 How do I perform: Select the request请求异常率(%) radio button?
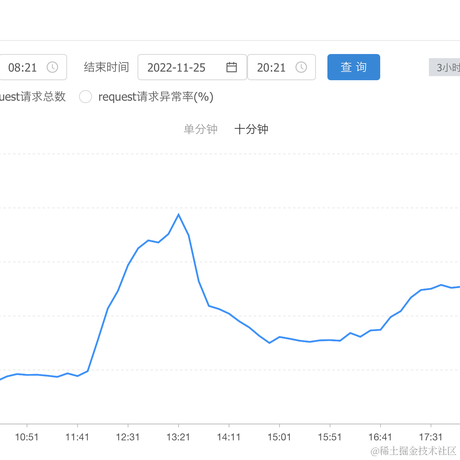[x=85, y=97]
